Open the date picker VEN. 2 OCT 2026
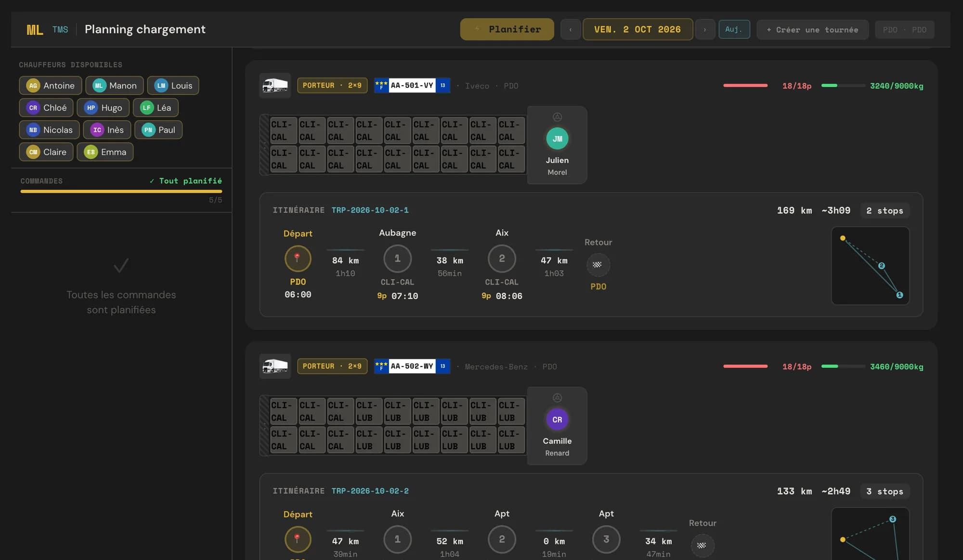This screenshot has width=963, height=560. click(638, 29)
